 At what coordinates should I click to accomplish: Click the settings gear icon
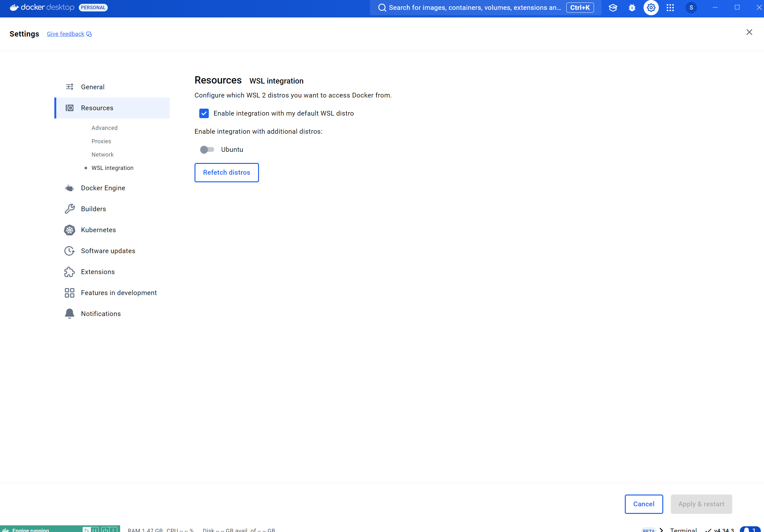[651, 8]
